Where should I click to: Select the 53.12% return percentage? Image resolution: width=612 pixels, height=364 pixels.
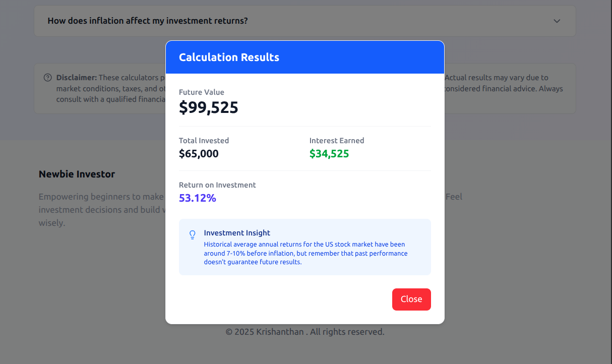pyautogui.click(x=197, y=198)
